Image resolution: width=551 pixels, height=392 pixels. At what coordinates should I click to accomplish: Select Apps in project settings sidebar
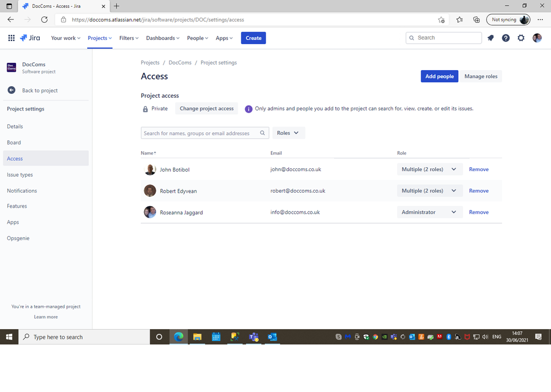46,222
